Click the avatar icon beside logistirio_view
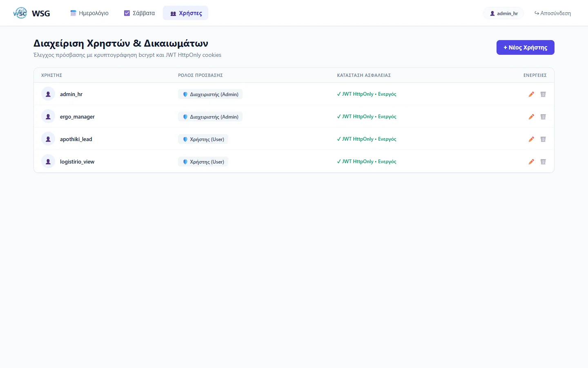 pos(48,161)
